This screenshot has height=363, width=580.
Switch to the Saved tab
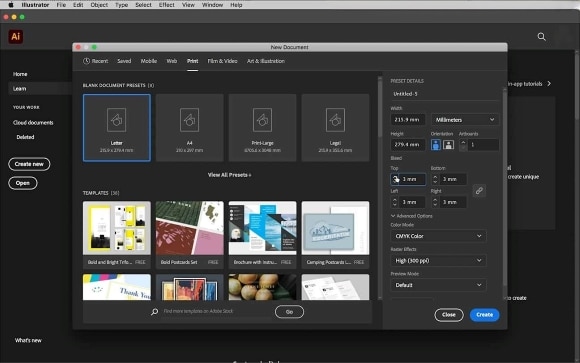click(x=124, y=61)
